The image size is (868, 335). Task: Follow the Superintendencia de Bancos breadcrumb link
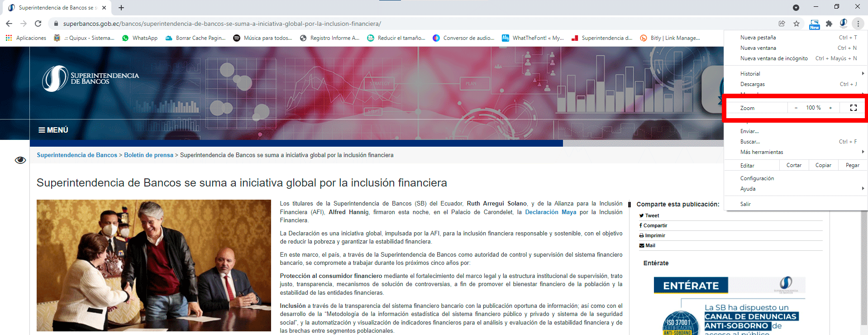77,155
